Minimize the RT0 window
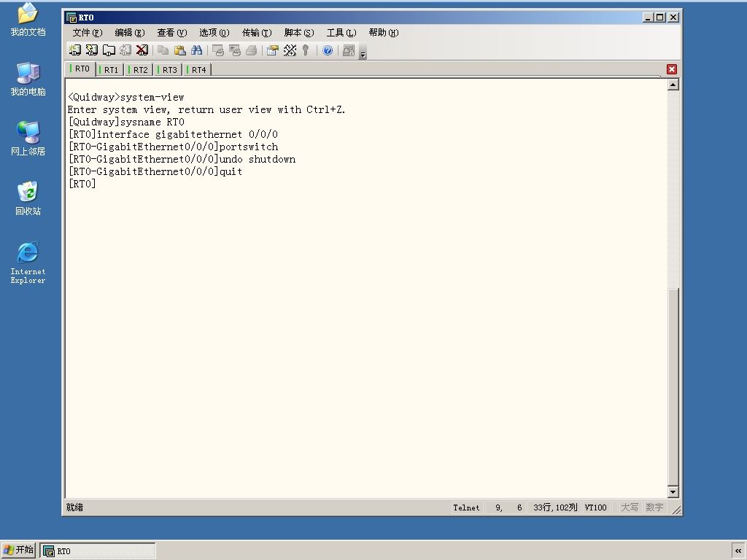The width and height of the screenshot is (747, 560). [x=648, y=17]
